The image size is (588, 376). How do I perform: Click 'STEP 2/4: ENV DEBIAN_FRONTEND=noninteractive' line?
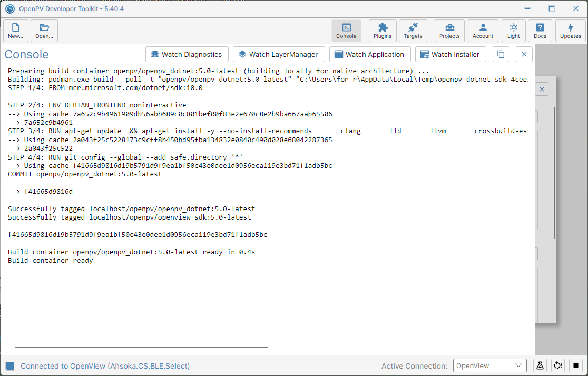coord(97,105)
